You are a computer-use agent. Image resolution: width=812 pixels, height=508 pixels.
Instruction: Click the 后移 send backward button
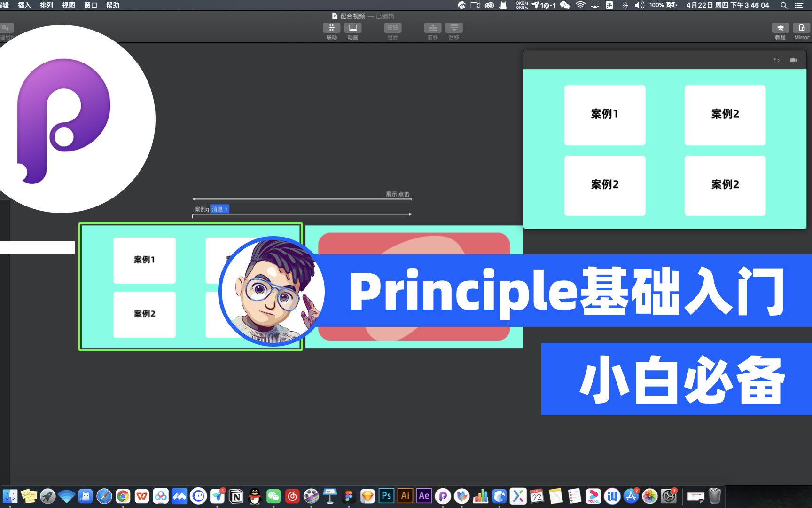click(454, 28)
